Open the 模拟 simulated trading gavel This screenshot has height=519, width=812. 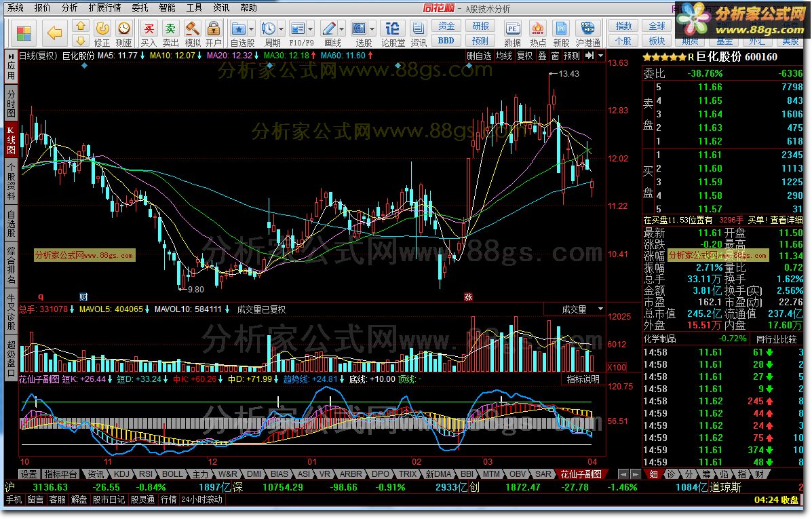193,33
